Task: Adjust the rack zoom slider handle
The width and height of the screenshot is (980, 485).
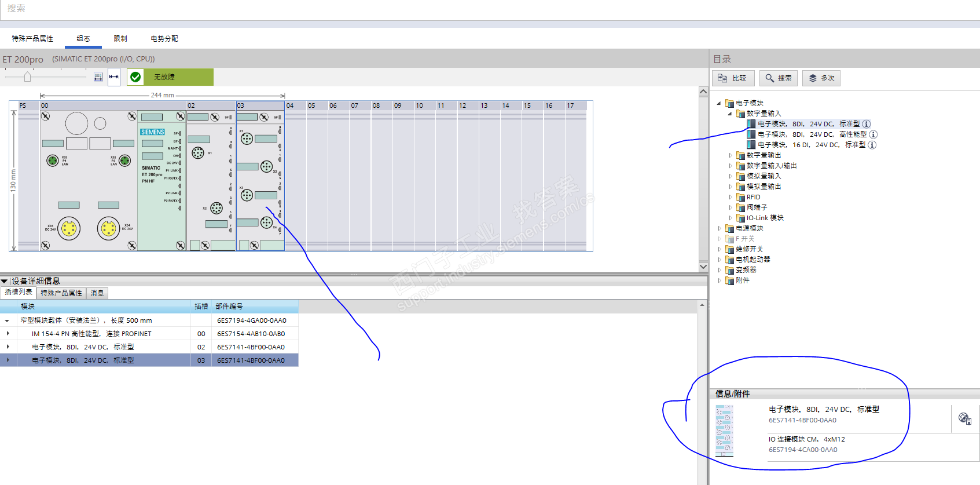Action: click(27, 76)
